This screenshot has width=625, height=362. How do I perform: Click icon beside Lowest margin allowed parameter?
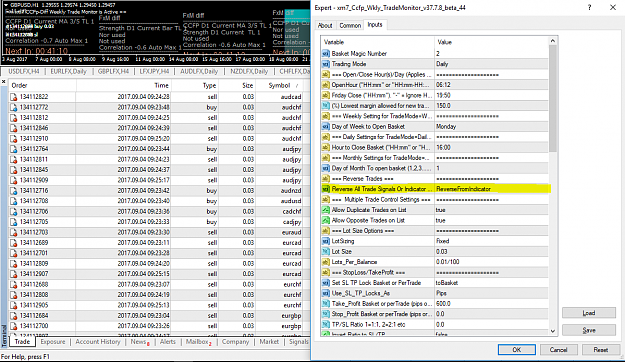point(326,106)
